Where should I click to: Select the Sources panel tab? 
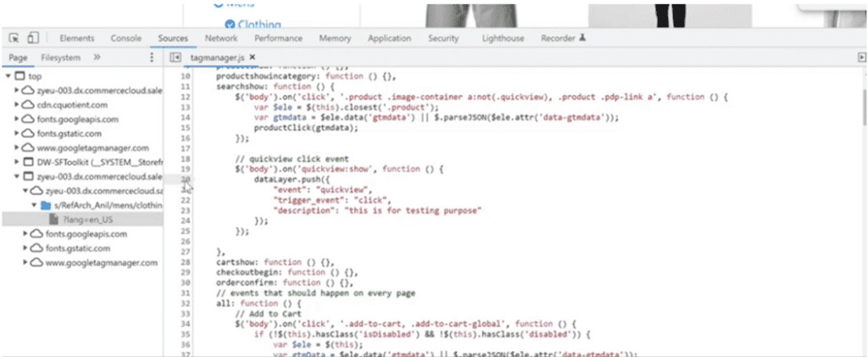[x=173, y=38]
